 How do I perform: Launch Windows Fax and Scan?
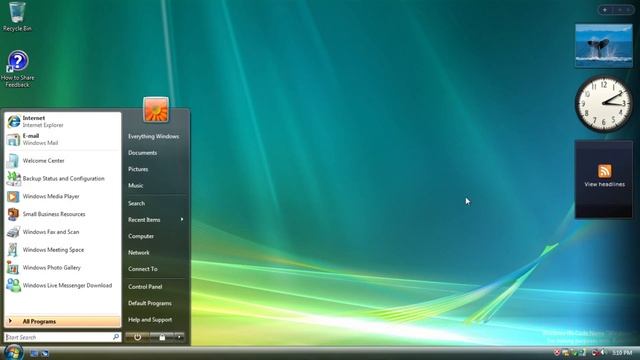[63, 232]
